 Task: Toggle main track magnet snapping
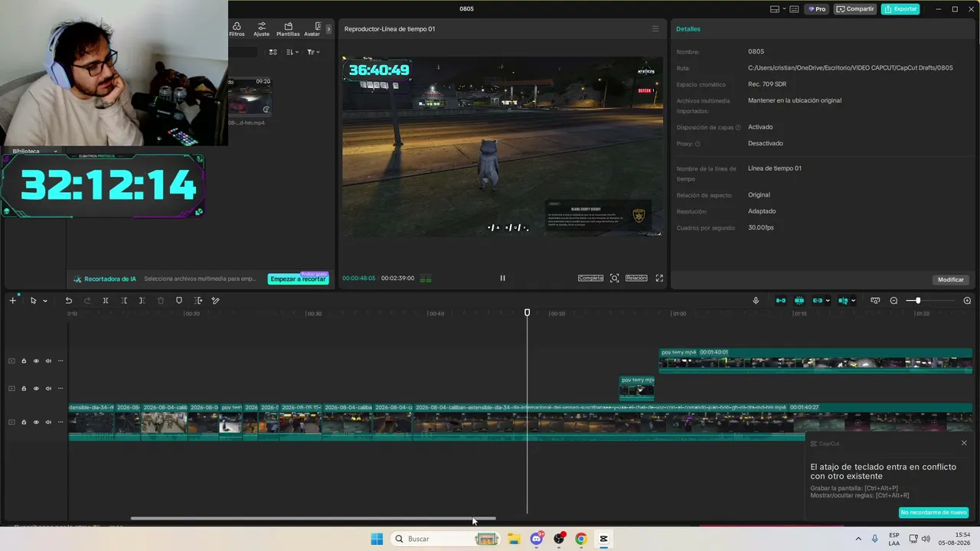tap(781, 301)
